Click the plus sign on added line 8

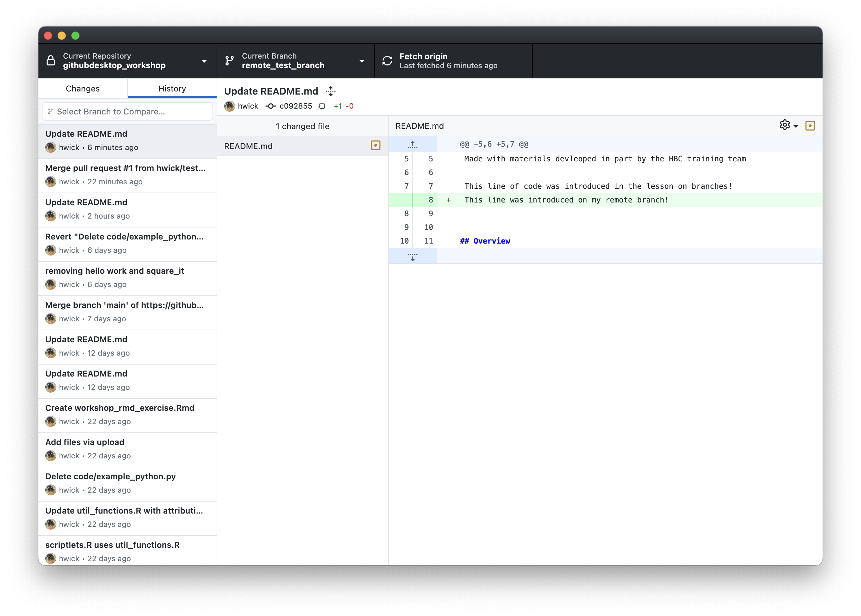449,200
